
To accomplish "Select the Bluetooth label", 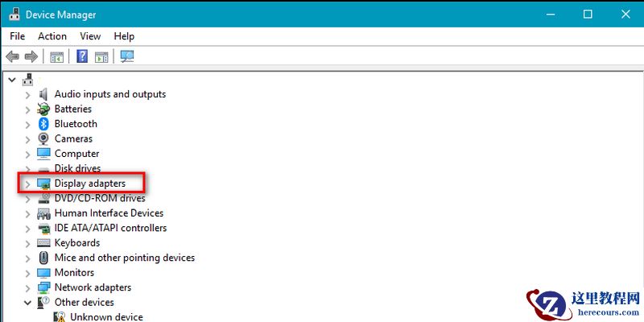I will pos(76,124).
